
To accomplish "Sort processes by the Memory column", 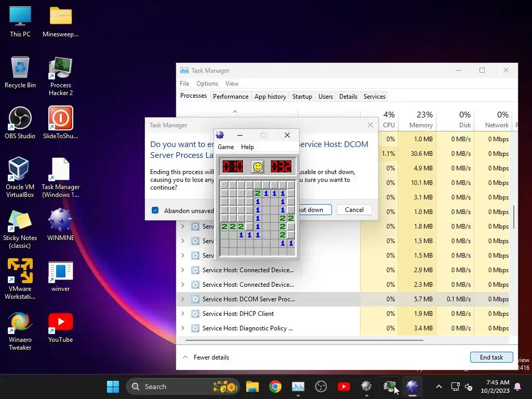I will click(x=417, y=120).
